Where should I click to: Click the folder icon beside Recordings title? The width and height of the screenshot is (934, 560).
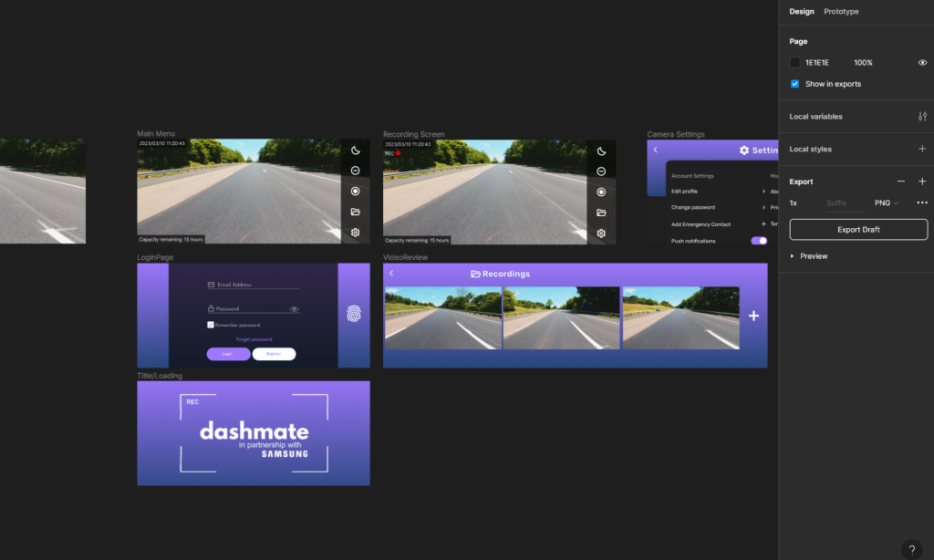tap(475, 274)
